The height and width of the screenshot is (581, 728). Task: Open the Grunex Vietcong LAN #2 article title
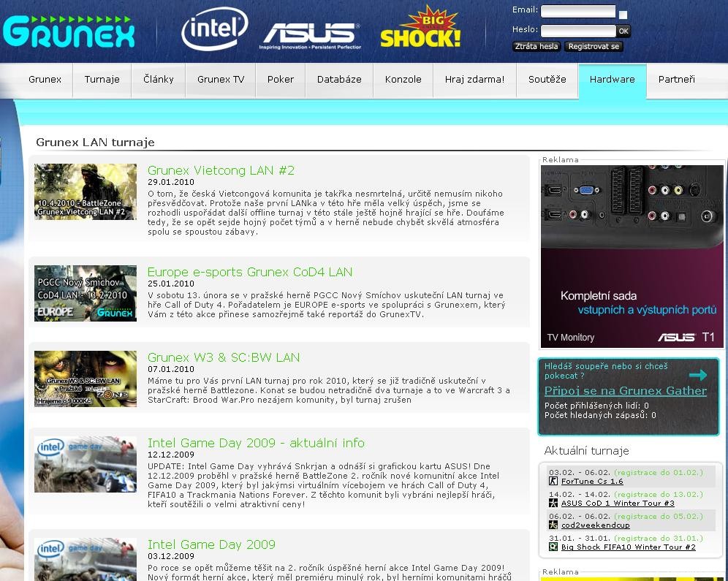221,170
